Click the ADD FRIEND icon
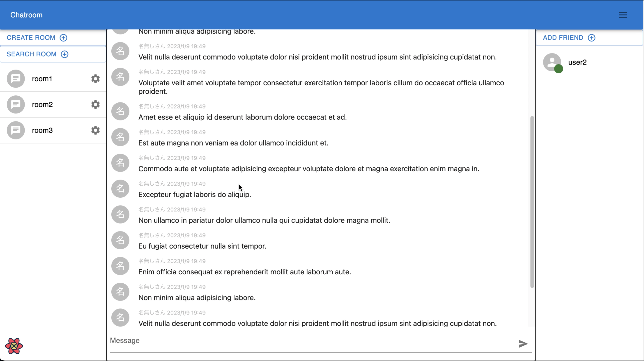 click(x=592, y=38)
